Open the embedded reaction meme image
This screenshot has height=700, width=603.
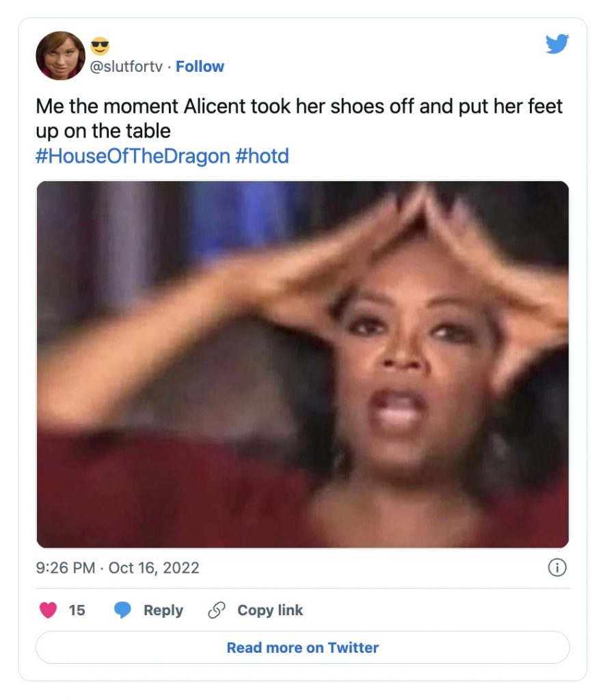coord(303,364)
